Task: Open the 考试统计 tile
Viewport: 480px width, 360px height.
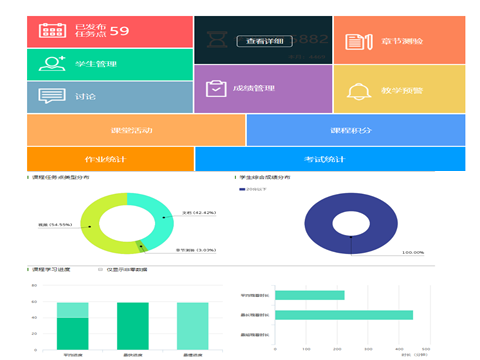Action: tap(330, 159)
